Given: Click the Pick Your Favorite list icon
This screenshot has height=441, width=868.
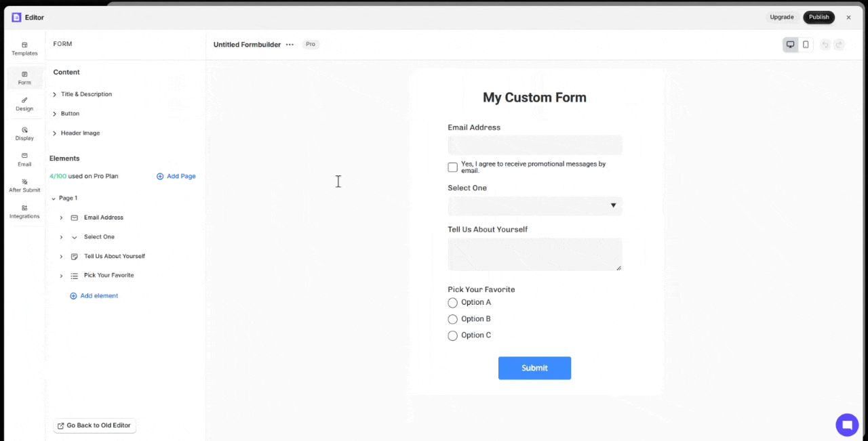Looking at the screenshot, I should pyautogui.click(x=75, y=276).
